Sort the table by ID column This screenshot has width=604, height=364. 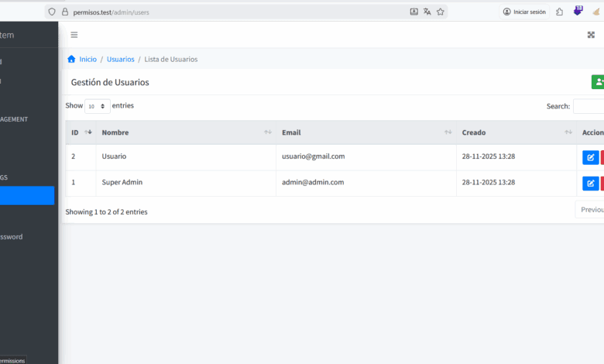tap(81, 132)
